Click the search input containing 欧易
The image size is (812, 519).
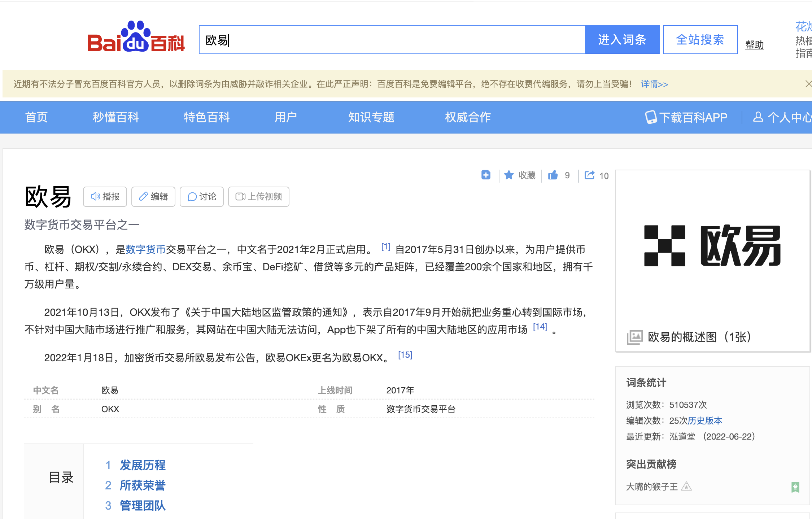point(392,40)
